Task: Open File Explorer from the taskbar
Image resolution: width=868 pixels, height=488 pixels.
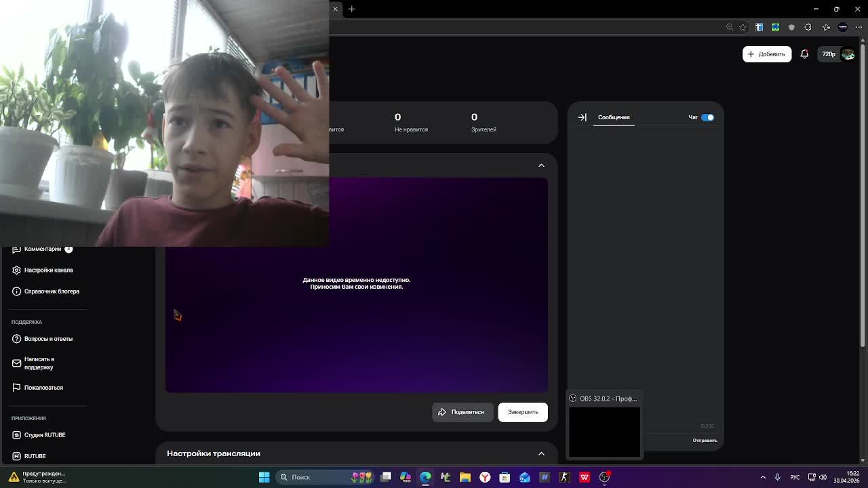Action: point(465,477)
